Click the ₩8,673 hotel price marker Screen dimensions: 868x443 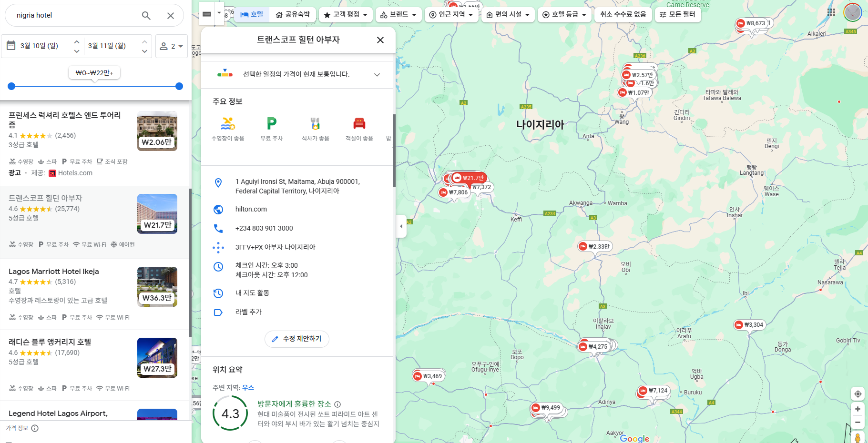752,23
